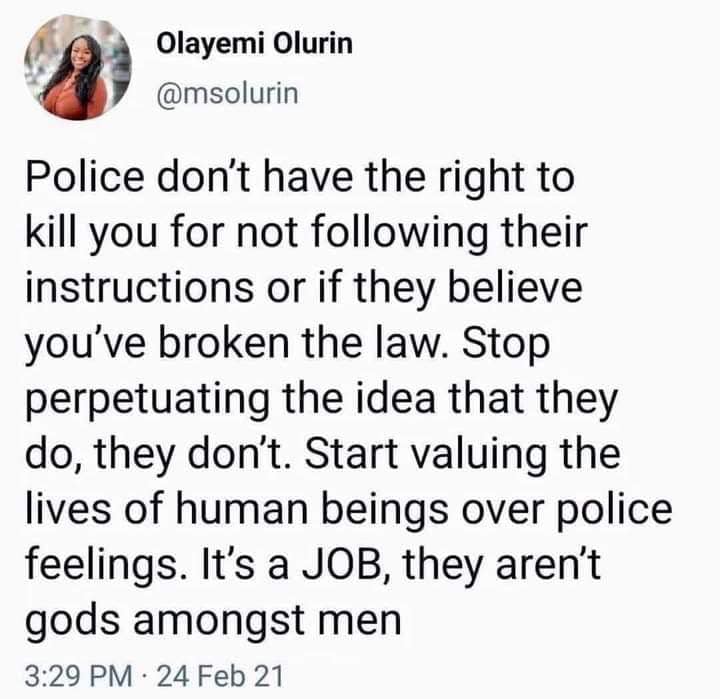Click the word 'Stop' in the tweet
This screenshot has width=720, height=699.
[x=506, y=344]
